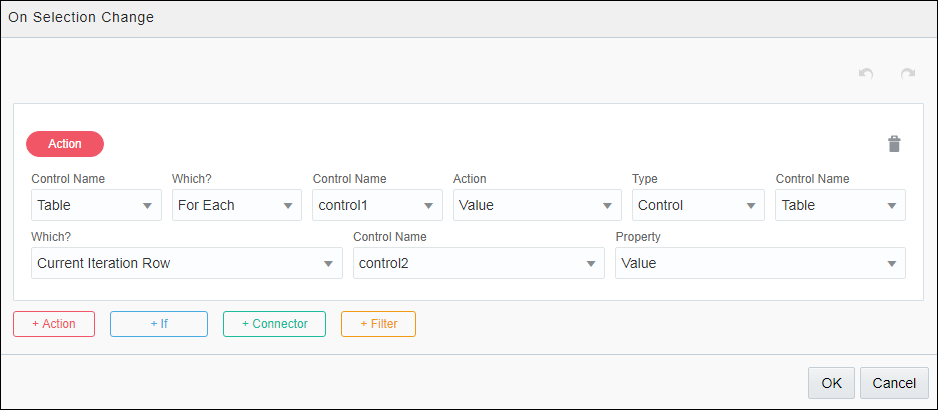Add an If condition

click(159, 324)
